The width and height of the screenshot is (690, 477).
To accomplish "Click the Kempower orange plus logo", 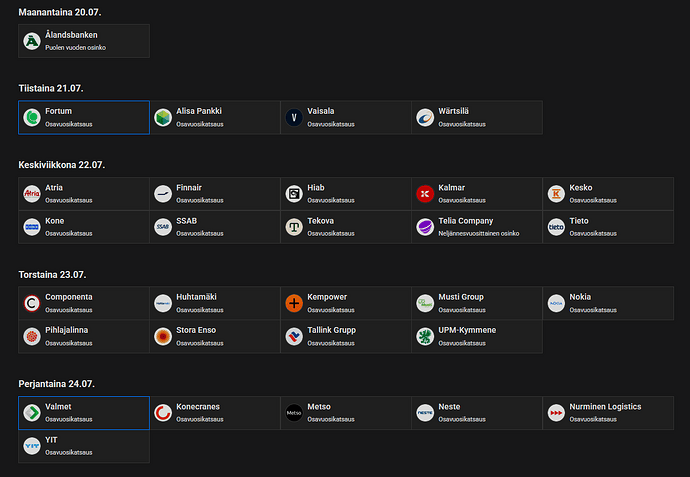I will click(294, 303).
